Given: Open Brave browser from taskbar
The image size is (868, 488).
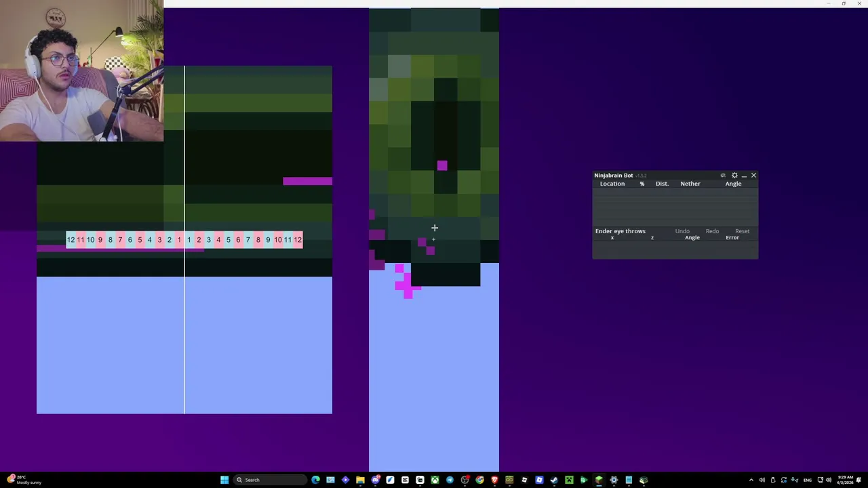Looking at the screenshot, I should (494, 480).
